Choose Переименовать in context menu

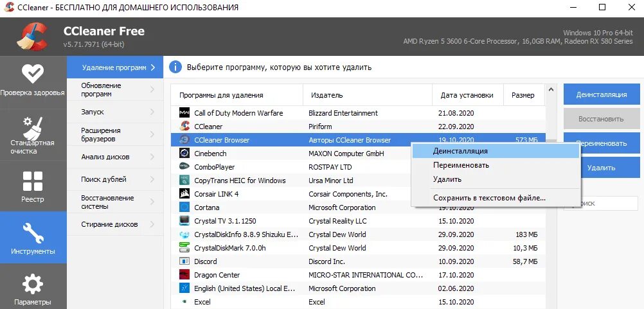(496, 165)
